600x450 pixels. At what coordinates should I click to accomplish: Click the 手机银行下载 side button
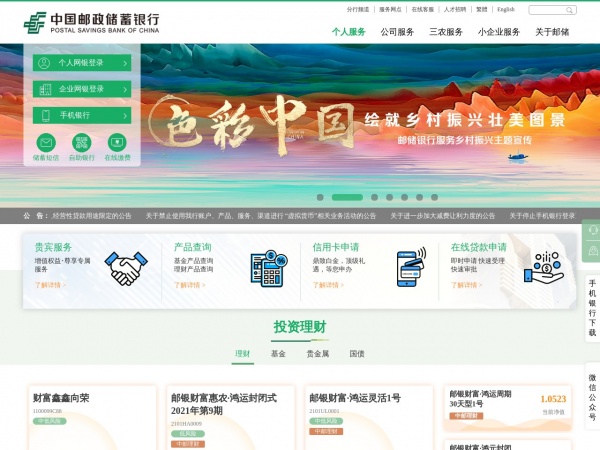click(592, 308)
